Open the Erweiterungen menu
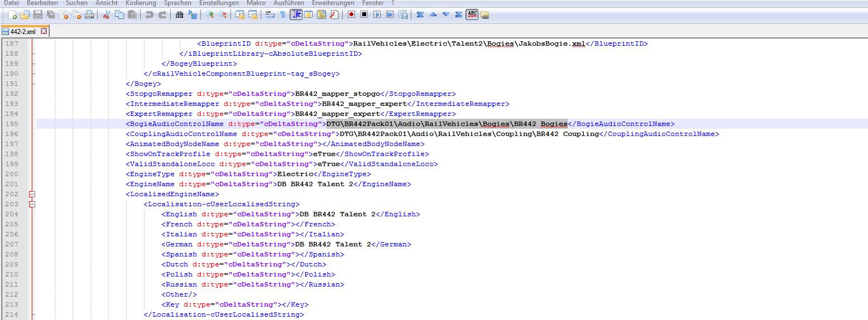 [x=333, y=3]
